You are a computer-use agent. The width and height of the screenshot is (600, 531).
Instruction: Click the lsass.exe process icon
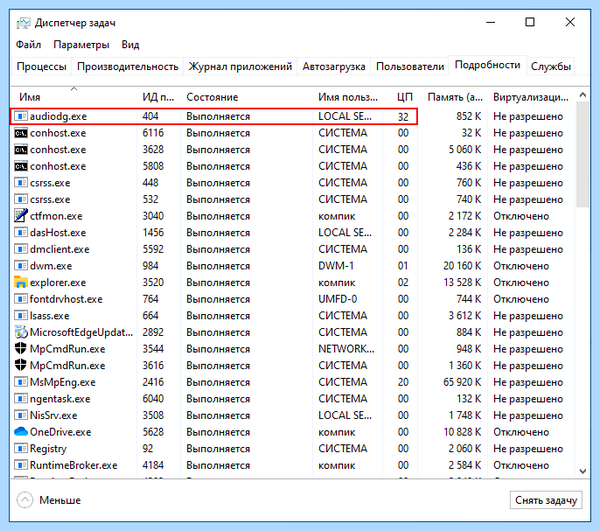(x=21, y=315)
